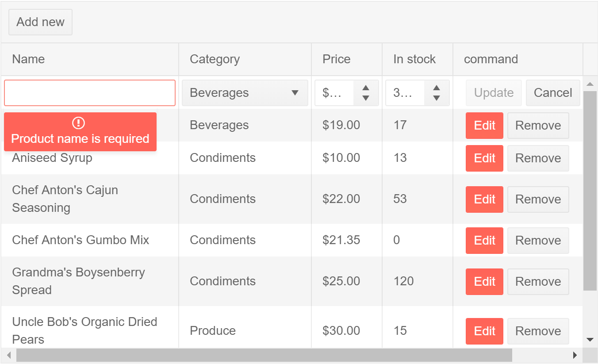598x364 pixels.
Task: Edit the Aniseed Syrup row
Action: click(484, 158)
